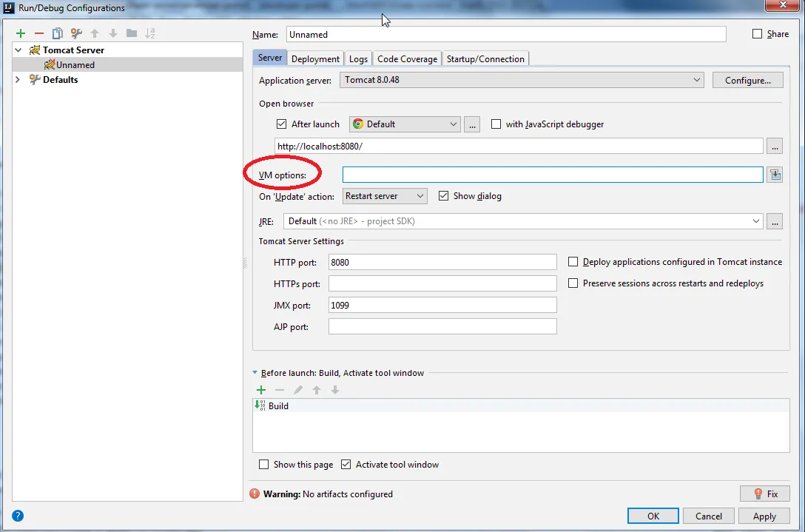This screenshot has width=805, height=532.
Task: Sort the configurations alphabetically
Action: [x=150, y=33]
